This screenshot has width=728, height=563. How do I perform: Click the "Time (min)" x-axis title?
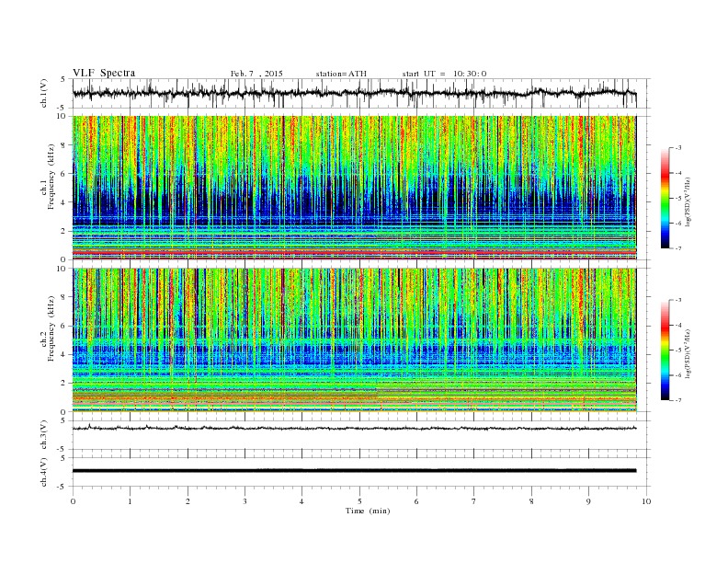point(368,511)
